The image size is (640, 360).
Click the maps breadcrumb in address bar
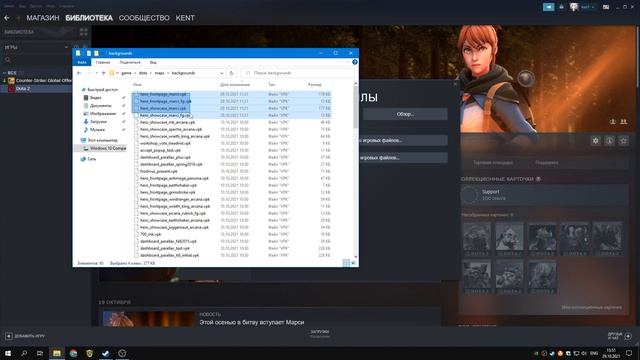click(x=160, y=73)
